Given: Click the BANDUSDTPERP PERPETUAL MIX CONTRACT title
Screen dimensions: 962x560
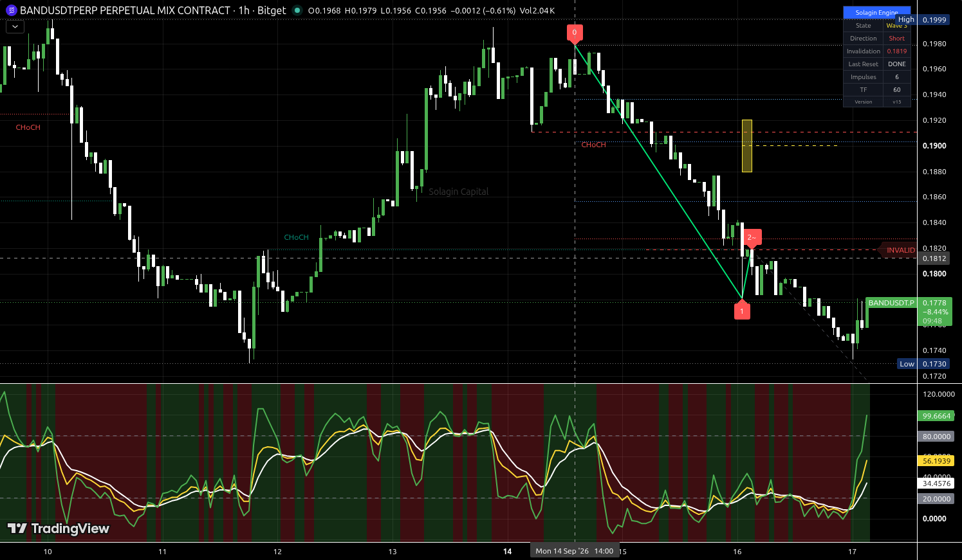Looking at the screenshot, I should [125, 10].
